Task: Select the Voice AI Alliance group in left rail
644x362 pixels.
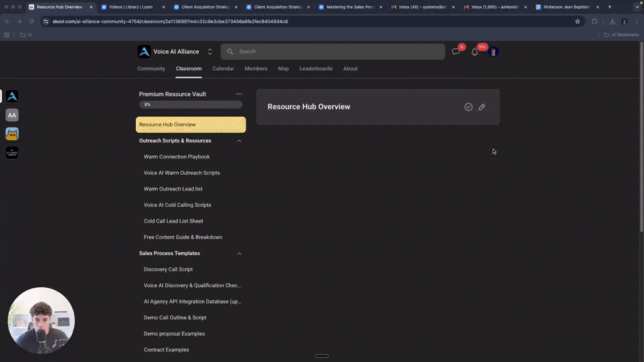Action: click(x=12, y=96)
